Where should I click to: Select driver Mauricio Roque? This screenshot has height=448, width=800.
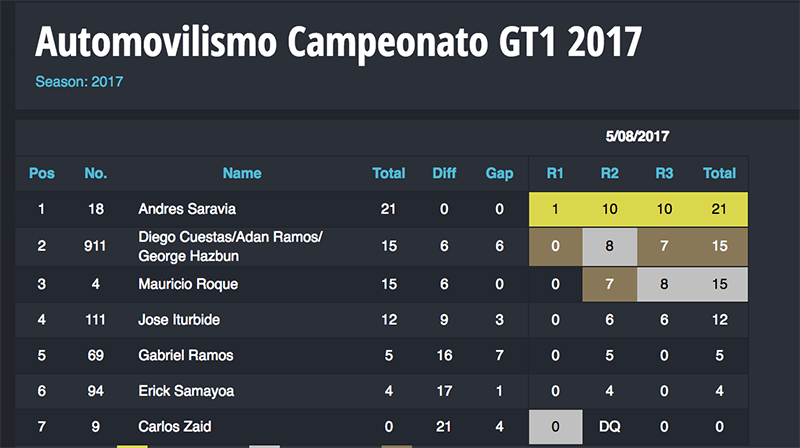188,284
